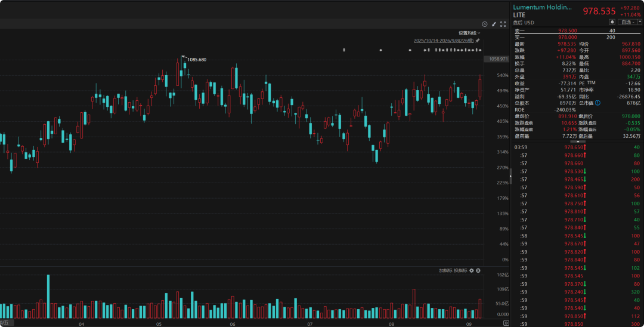Click the 换指标 change indicator button
This screenshot has width=644, height=327.
pyautogui.click(x=460, y=271)
